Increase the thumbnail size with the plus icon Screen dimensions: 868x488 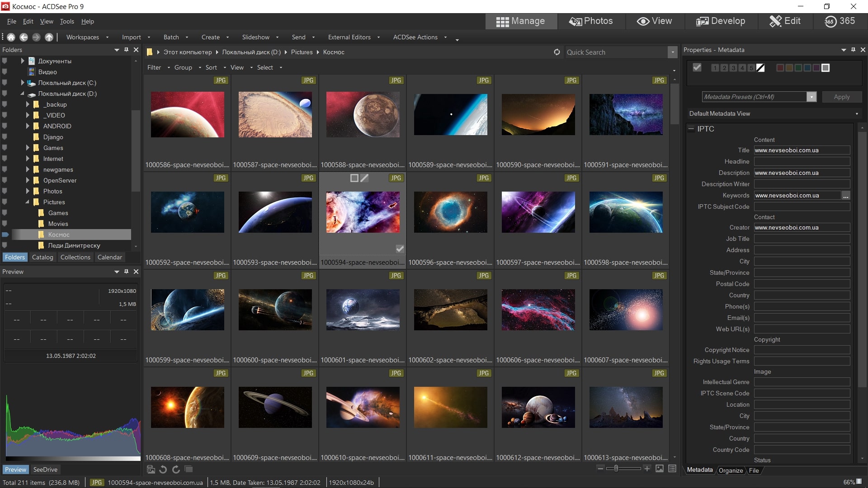tap(647, 469)
